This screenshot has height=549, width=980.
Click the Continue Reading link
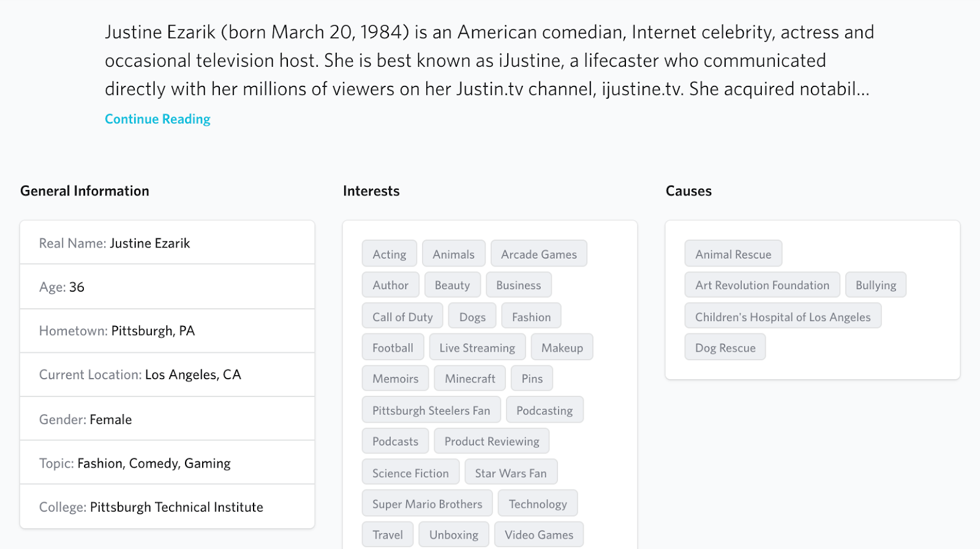[x=157, y=119]
